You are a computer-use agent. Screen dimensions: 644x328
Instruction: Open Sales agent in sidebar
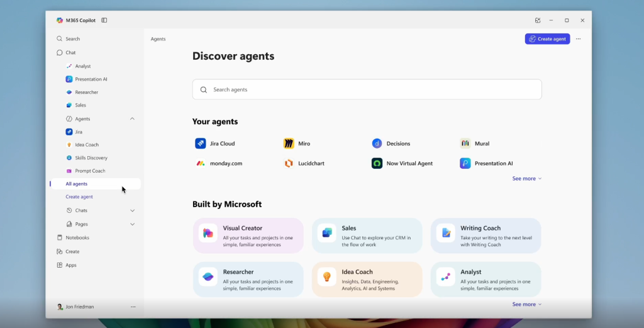tap(76, 105)
